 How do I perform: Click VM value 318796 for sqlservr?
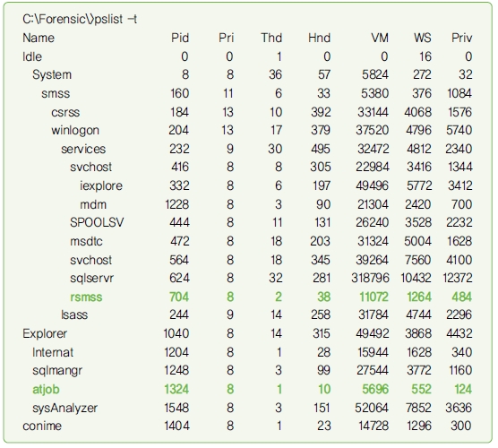click(370, 279)
